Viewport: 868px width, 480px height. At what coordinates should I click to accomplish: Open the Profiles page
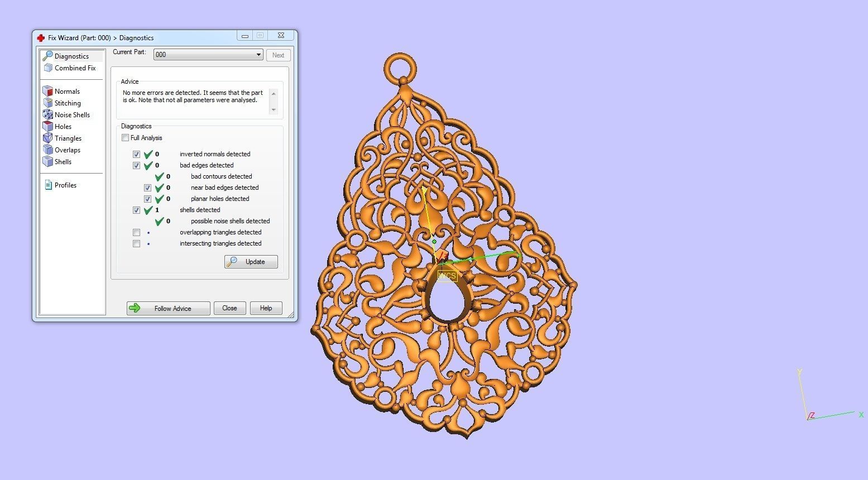pos(65,185)
